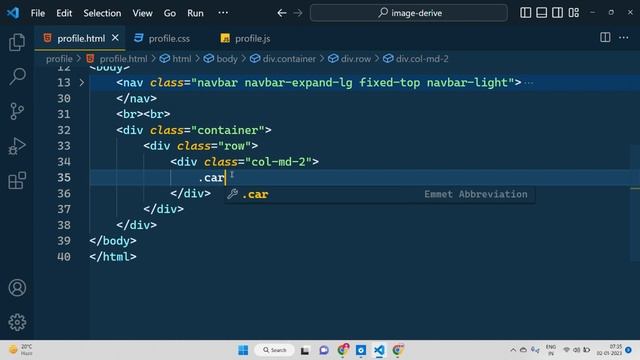
Task: Open the Accounts menu
Action: click(17, 288)
